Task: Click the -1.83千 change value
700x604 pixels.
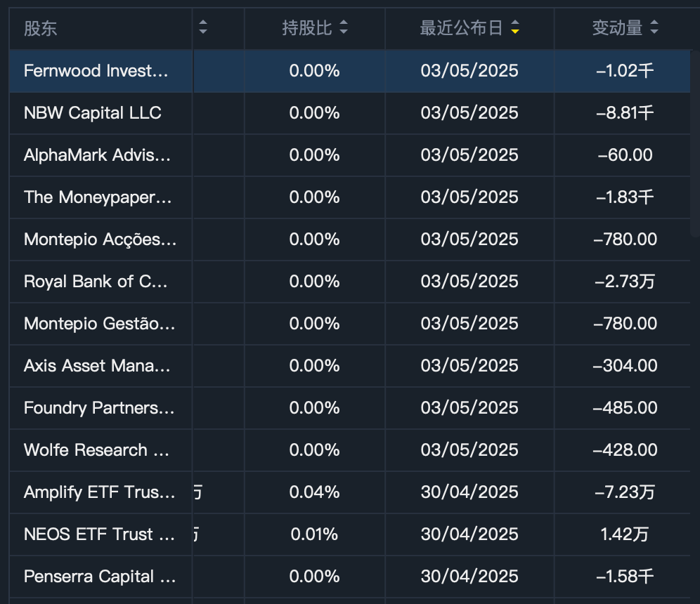Action: pos(625,197)
